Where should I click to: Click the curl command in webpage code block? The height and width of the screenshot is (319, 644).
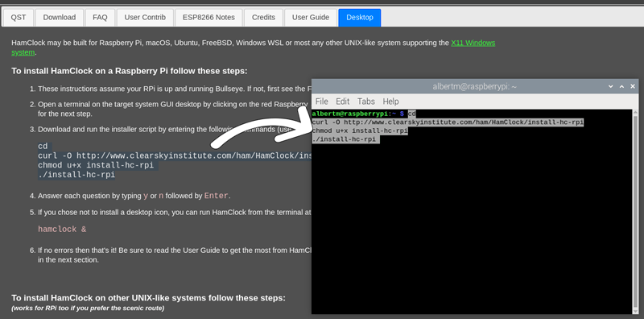[175, 155]
